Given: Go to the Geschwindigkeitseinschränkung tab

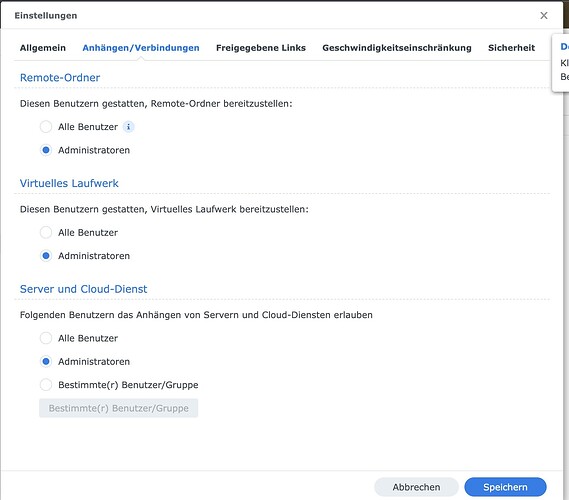Looking at the screenshot, I should pos(397,48).
